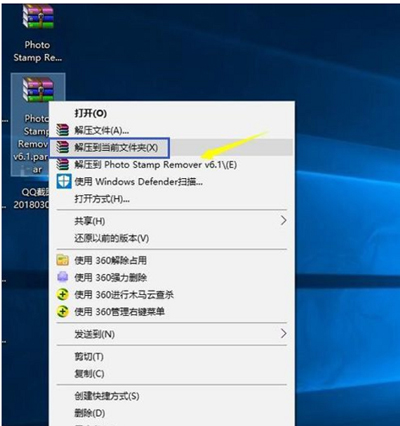Open the 共享(H) submenu entry
Screen dimensions: 400x426
click(x=171, y=221)
